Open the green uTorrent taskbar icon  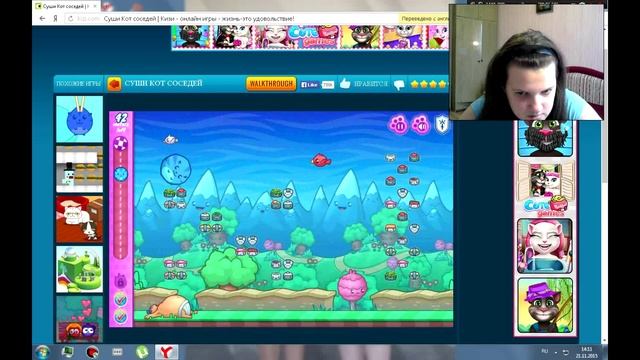[x=142, y=351]
